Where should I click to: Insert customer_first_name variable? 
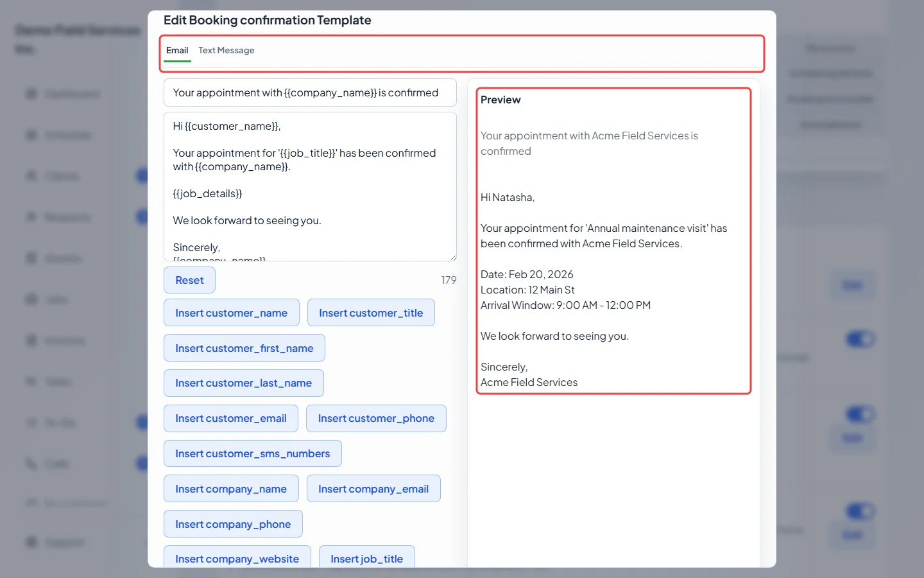244,348
